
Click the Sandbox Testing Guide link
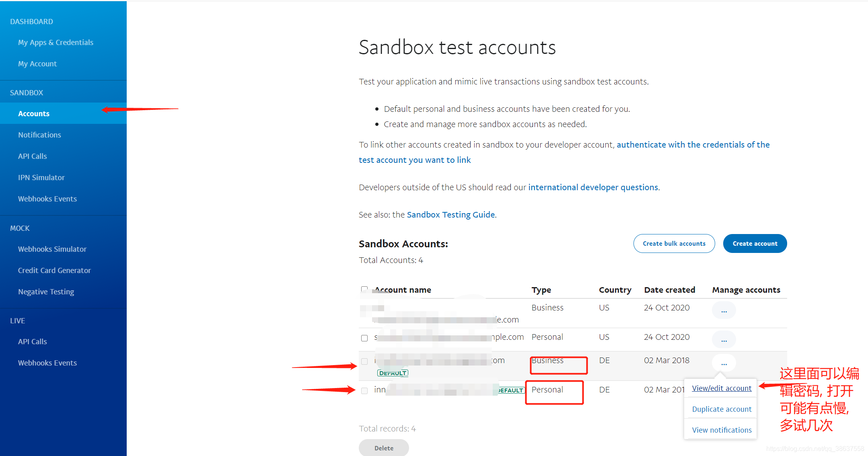tap(450, 214)
